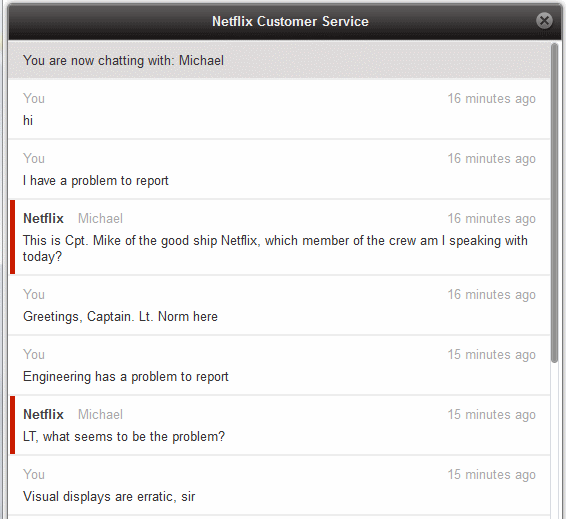Image resolution: width=566 pixels, height=519 pixels.
Task: Click the timestamp on 'Visual displays are erratic' message
Action: point(492,475)
